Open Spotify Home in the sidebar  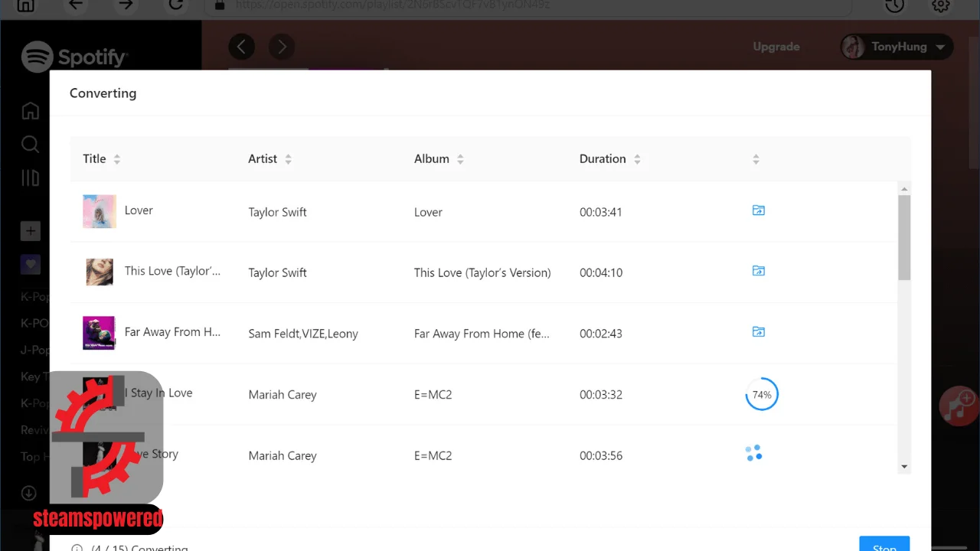(x=30, y=111)
